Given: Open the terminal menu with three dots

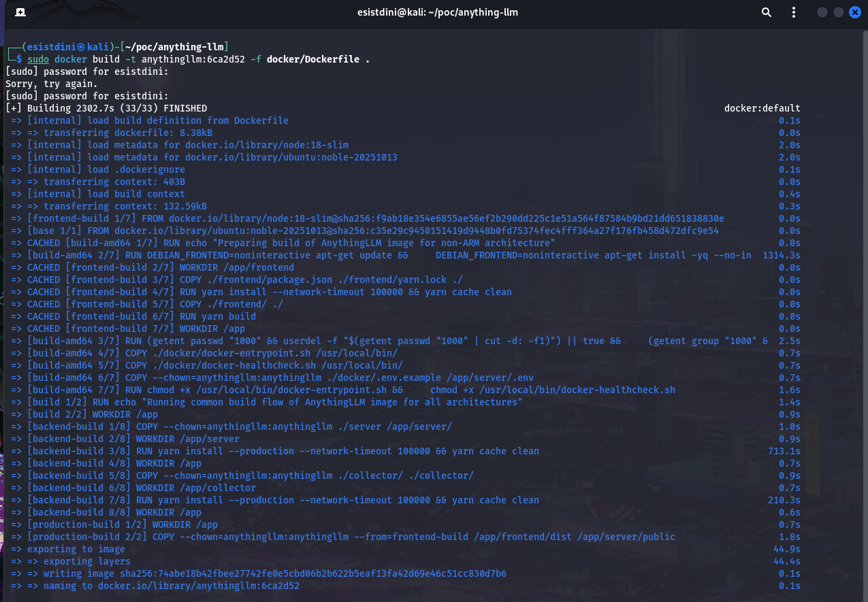Looking at the screenshot, I should 792,12.
